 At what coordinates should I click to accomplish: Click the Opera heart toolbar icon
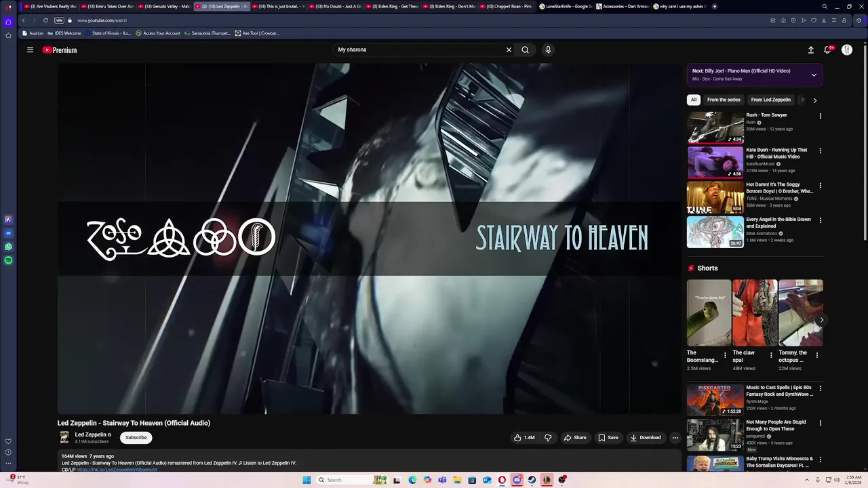pos(813,20)
